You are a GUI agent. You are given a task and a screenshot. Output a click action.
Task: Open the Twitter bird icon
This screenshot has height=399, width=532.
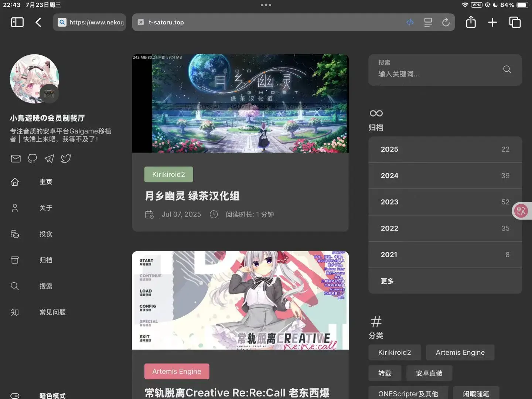click(66, 158)
